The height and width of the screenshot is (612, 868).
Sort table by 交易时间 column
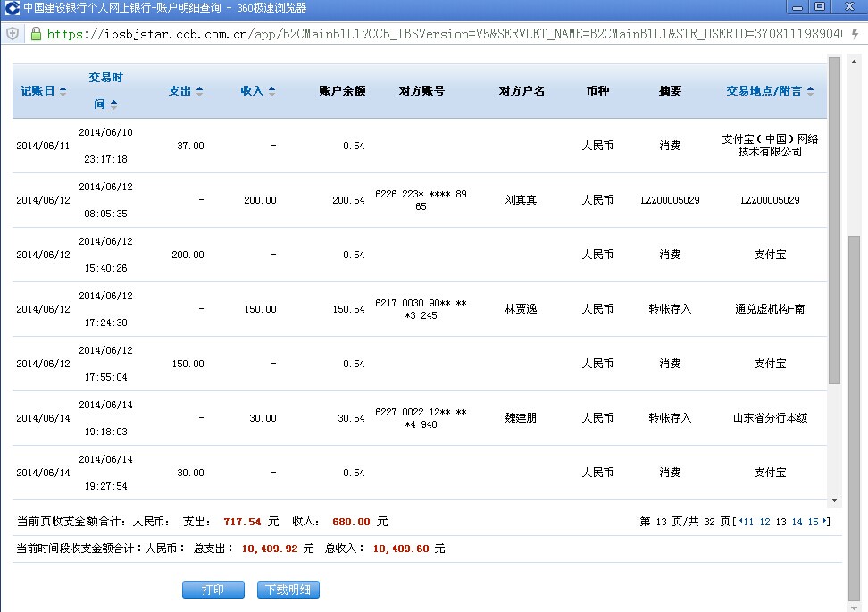coord(105,91)
